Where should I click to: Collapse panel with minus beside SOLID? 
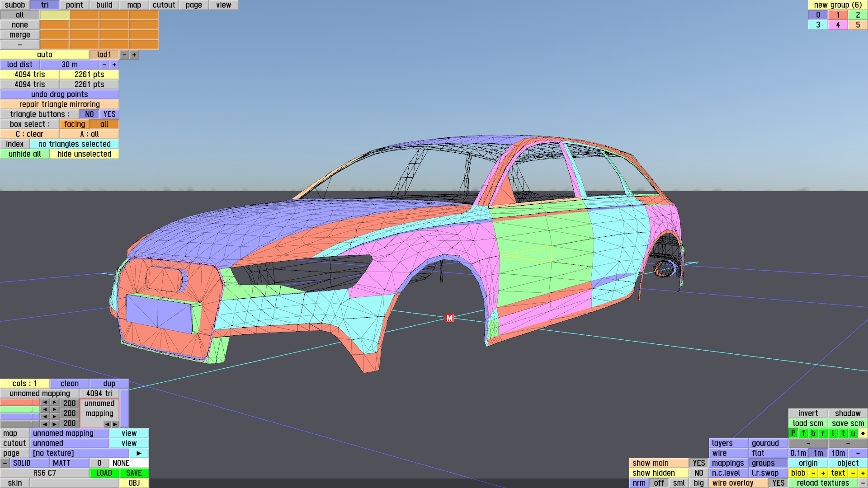pyautogui.click(x=5, y=463)
